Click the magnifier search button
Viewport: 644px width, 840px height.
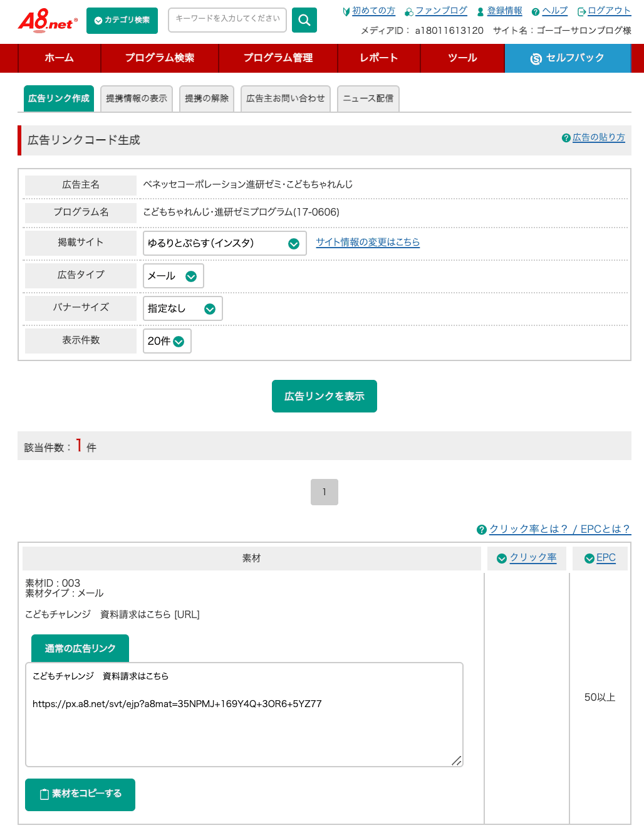[x=304, y=20]
